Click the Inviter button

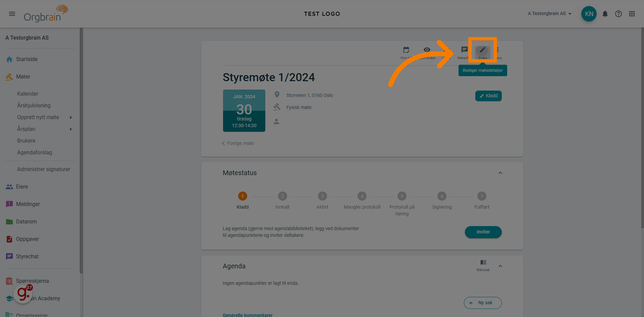483,232
